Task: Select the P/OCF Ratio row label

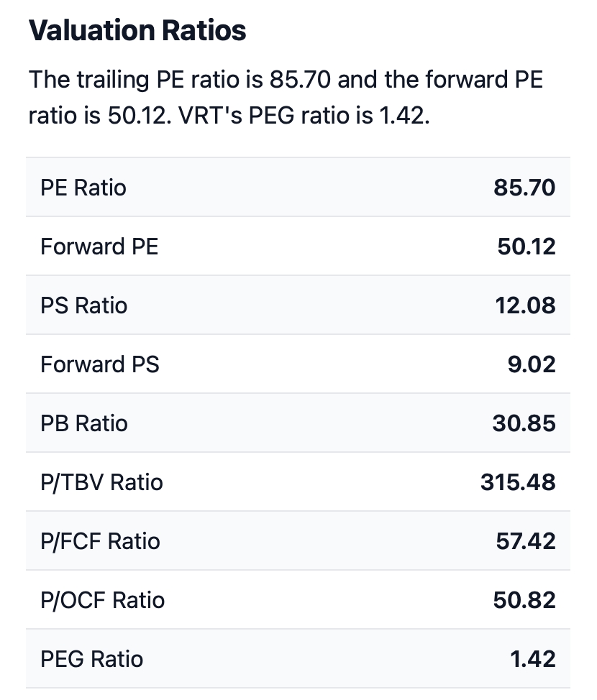Action: point(102,600)
